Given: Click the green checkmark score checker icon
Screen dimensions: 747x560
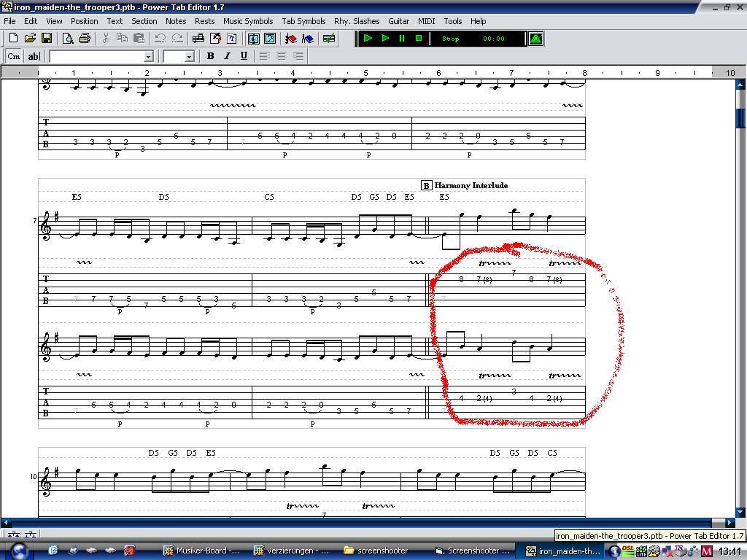Looking at the screenshot, I should point(329,39).
